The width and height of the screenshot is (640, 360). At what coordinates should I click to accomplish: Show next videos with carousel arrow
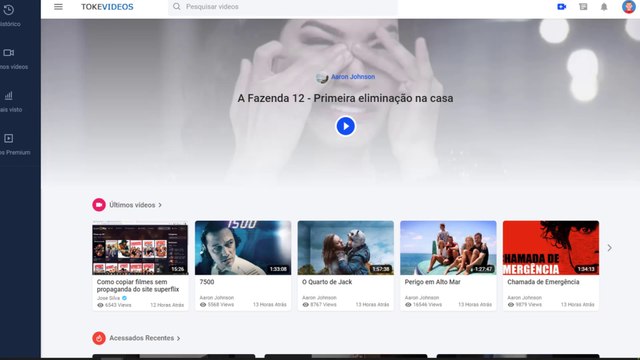(609, 248)
